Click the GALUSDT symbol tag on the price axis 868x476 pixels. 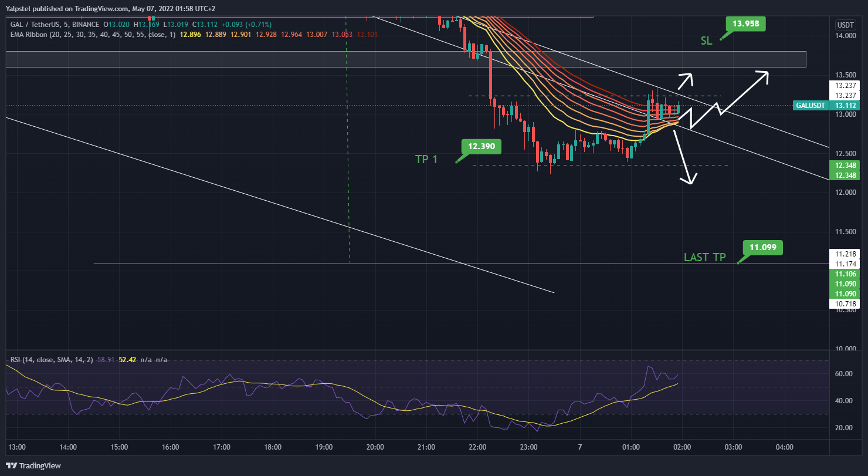[811, 106]
